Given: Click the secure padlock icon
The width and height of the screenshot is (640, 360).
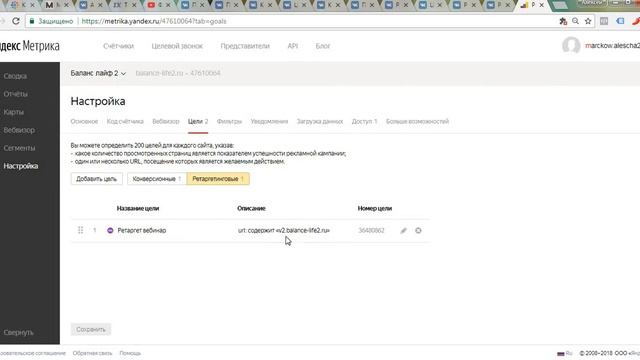Looking at the screenshot, I should (x=31, y=21).
